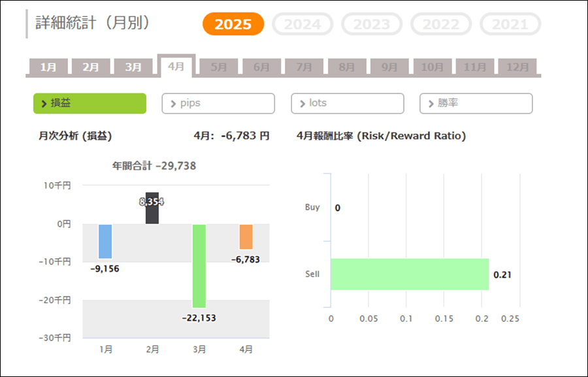The height and width of the screenshot is (377, 588).
Task: Switch to year 2024
Action: pyautogui.click(x=302, y=24)
